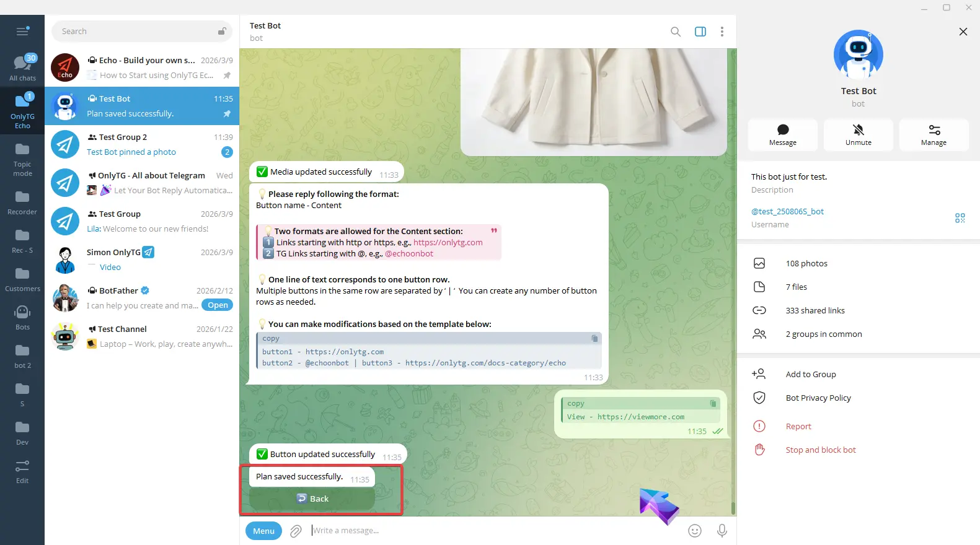The width and height of the screenshot is (980, 545).
Task: Copy the button template code block
Action: (594, 339)
